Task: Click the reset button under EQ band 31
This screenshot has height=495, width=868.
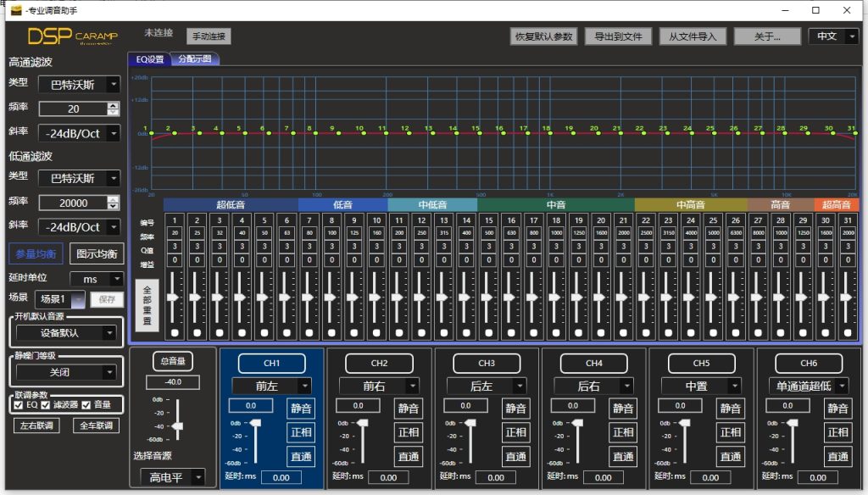Action: [x=848, y=333]
